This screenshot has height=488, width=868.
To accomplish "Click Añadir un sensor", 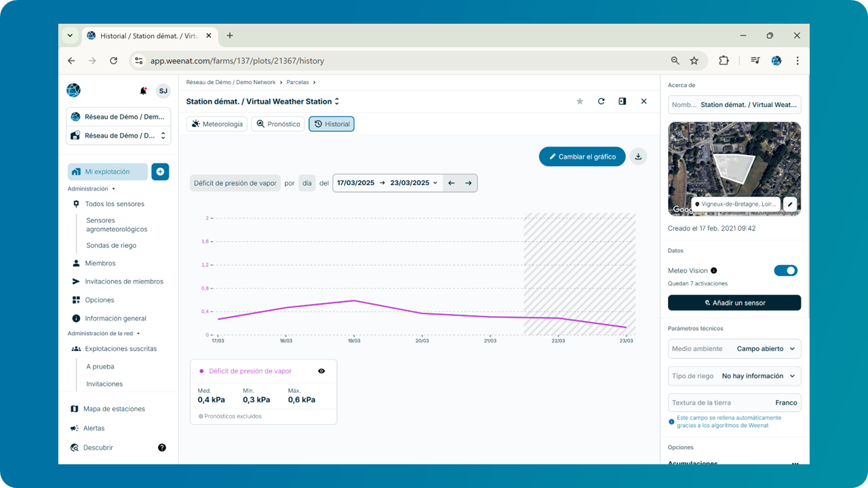I will tap(734, 302).
